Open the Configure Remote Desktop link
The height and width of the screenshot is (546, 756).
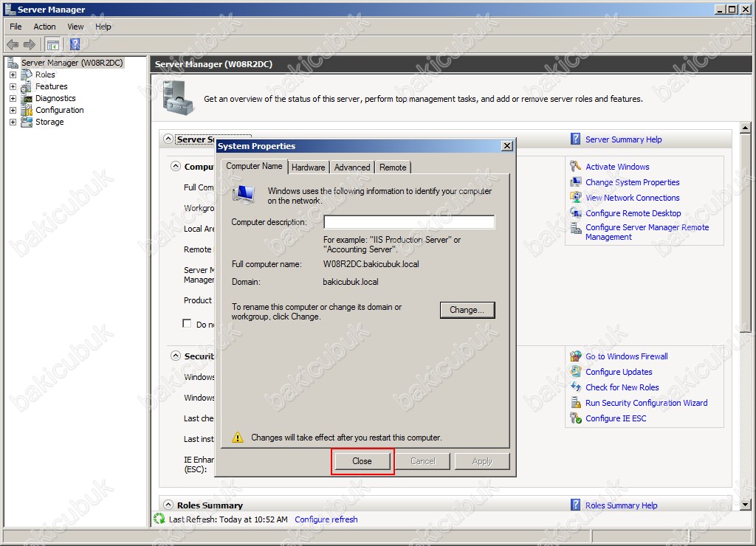(633, 213)
